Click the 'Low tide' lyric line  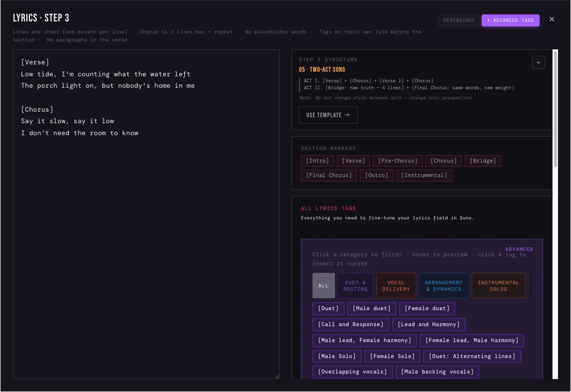point(106,74)
